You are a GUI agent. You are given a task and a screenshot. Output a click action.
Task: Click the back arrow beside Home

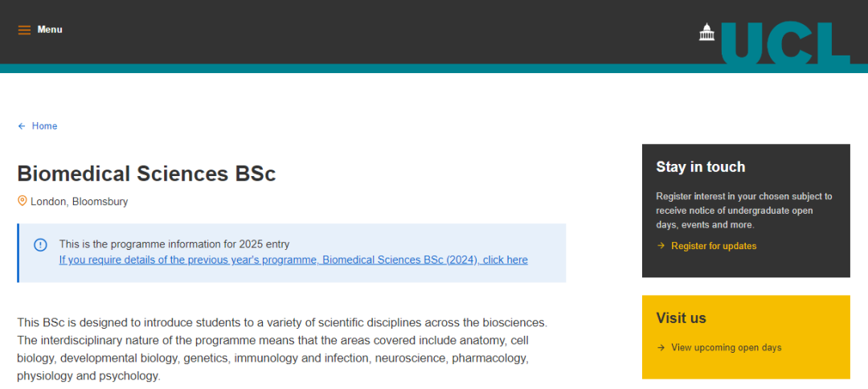coord(22,126)
